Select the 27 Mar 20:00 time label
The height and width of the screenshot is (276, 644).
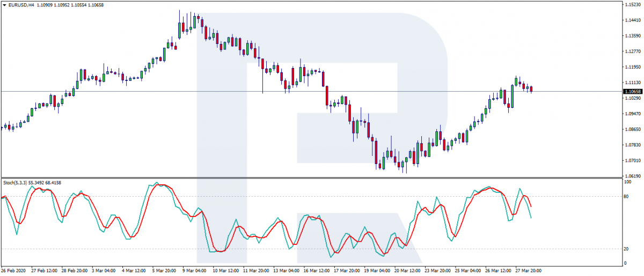531,271
